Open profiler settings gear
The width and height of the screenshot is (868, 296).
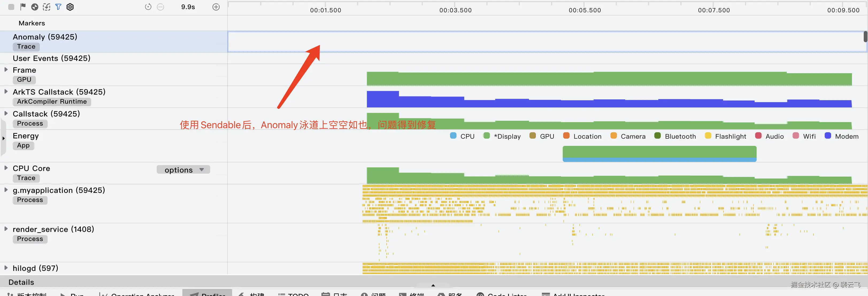[x=70, y=7]
